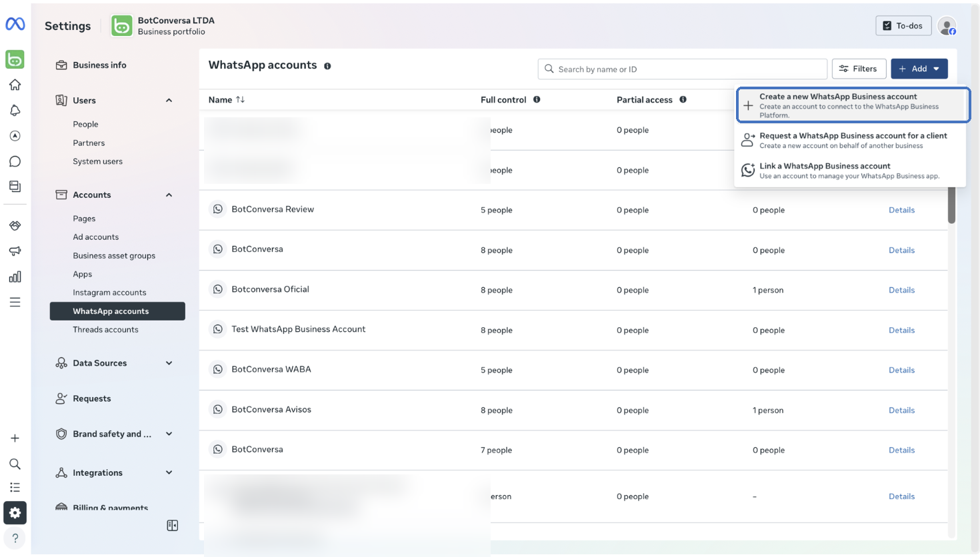Click the accounts list vertical scrollbar
This screenshot has height=557, width=980.
pos(951,205)
